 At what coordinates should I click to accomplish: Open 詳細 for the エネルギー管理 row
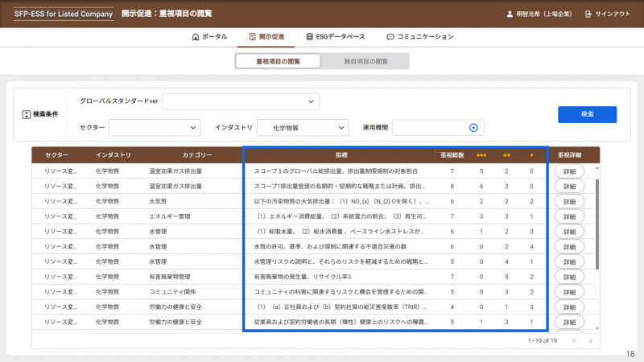coord(569,216)
